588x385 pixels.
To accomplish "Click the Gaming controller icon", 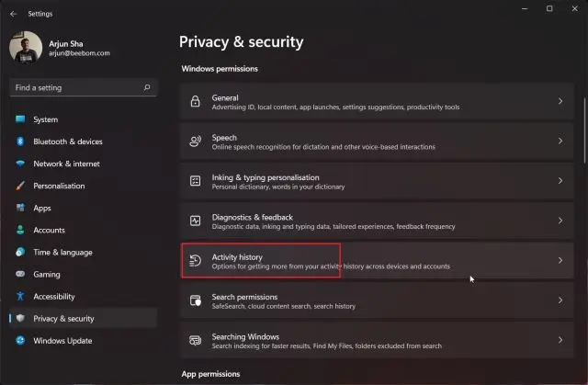I will (20, 274).
